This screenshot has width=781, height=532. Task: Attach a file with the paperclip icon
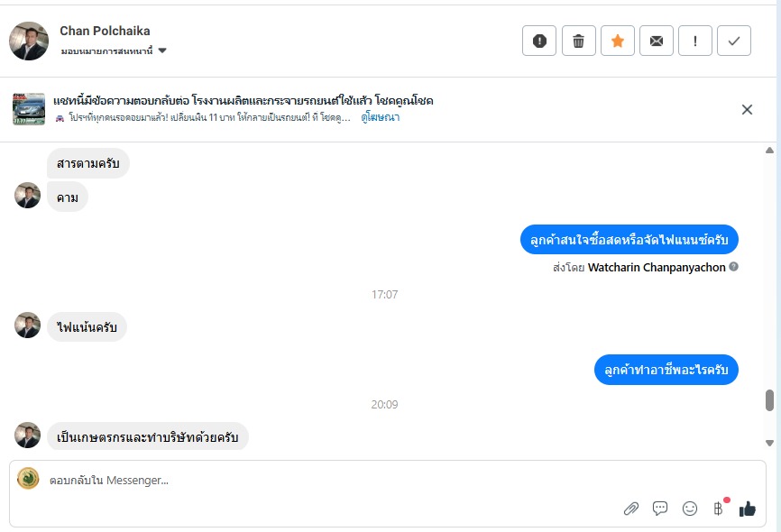click(x=631, y=509)
